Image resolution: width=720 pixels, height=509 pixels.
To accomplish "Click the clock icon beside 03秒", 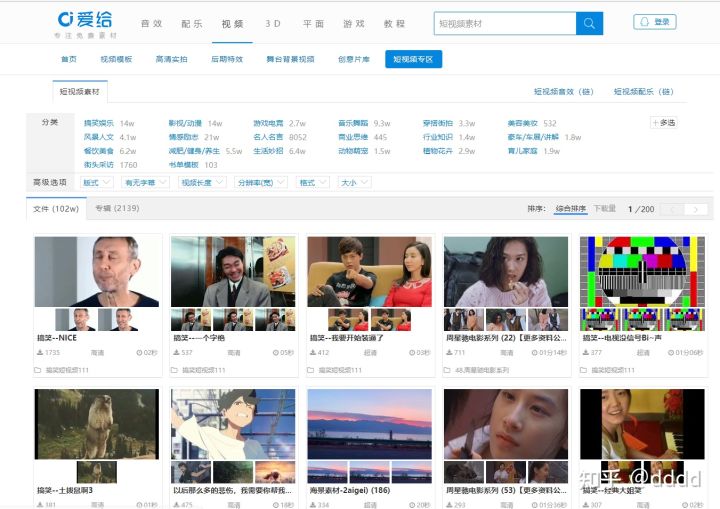I will [x=412, y=353].
